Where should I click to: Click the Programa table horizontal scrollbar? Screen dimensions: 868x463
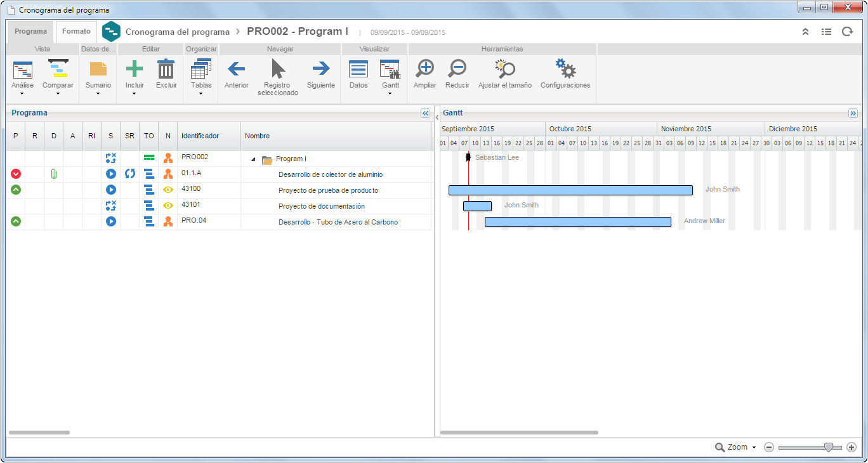39,433
